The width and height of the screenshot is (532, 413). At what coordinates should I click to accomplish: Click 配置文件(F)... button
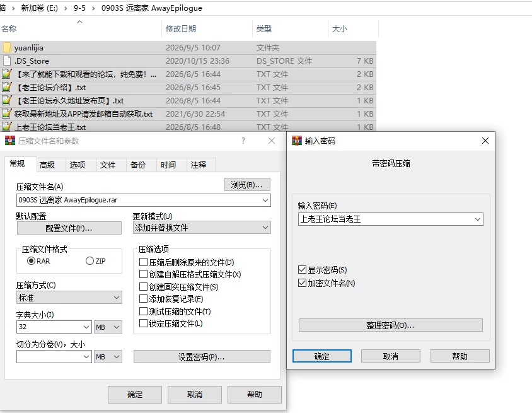69,228
